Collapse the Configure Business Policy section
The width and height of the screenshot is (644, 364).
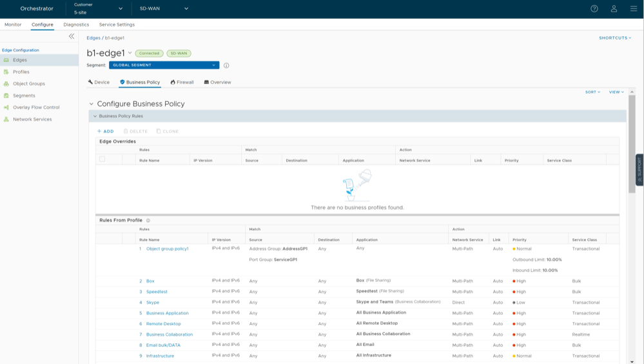92,104
